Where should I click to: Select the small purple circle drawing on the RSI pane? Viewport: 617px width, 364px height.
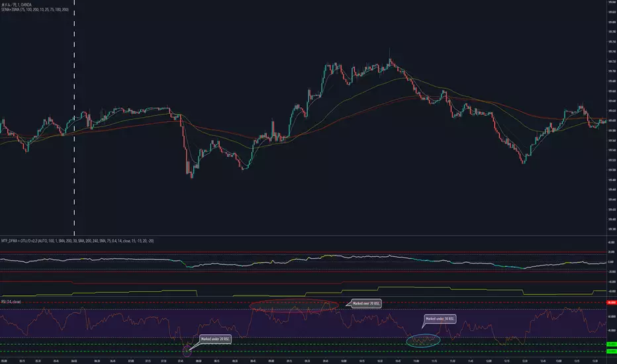click(x=187, y=350)
